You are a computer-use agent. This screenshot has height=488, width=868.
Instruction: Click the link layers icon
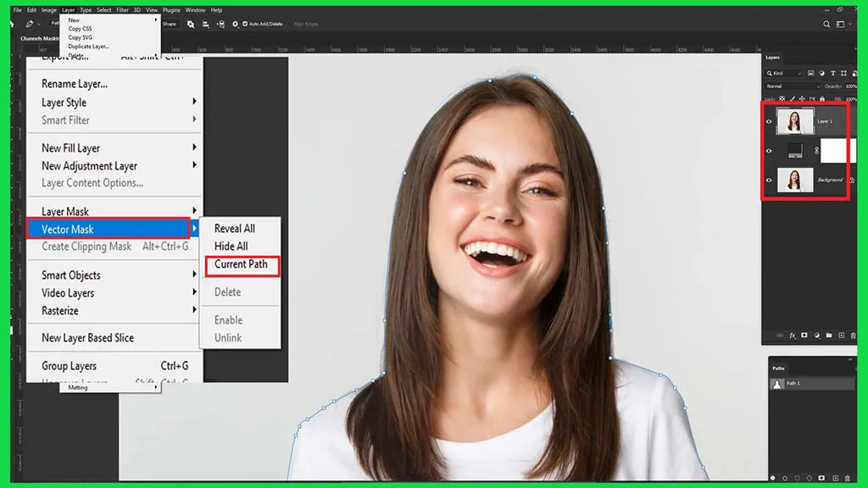click(x=780, y=335)
